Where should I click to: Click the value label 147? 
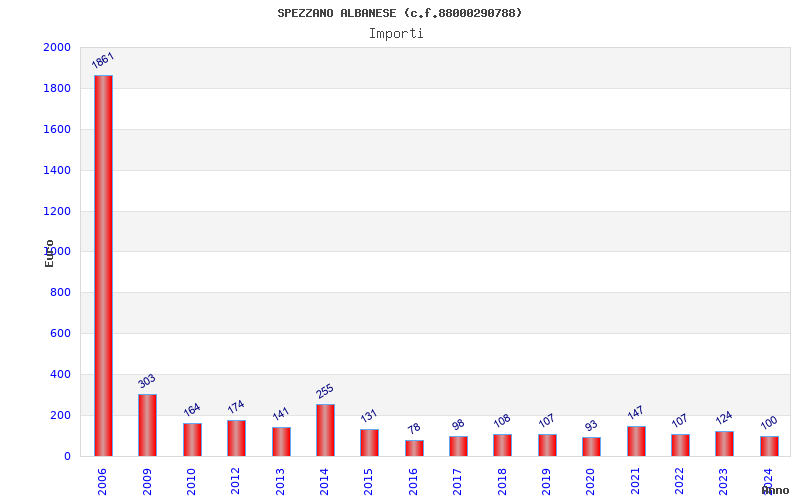click(x=636, y=412)
